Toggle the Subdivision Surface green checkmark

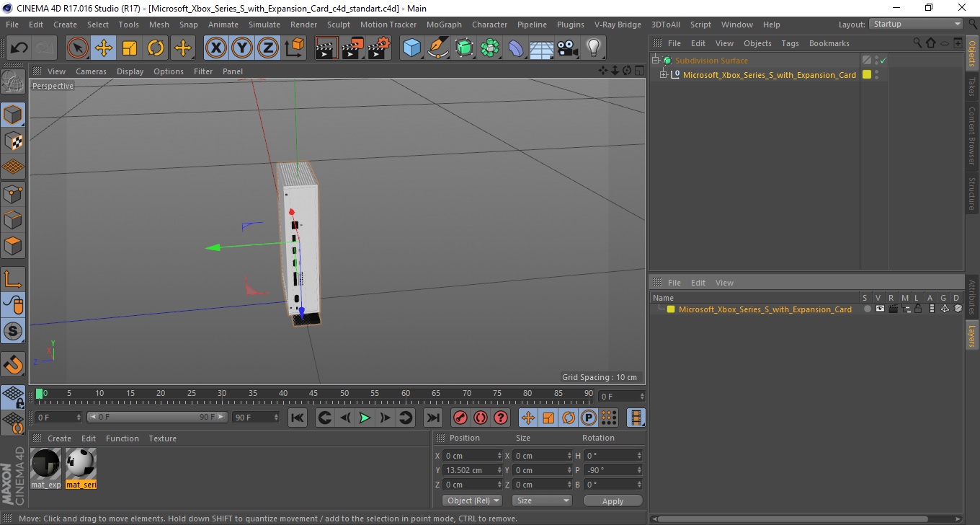point(883,61)
